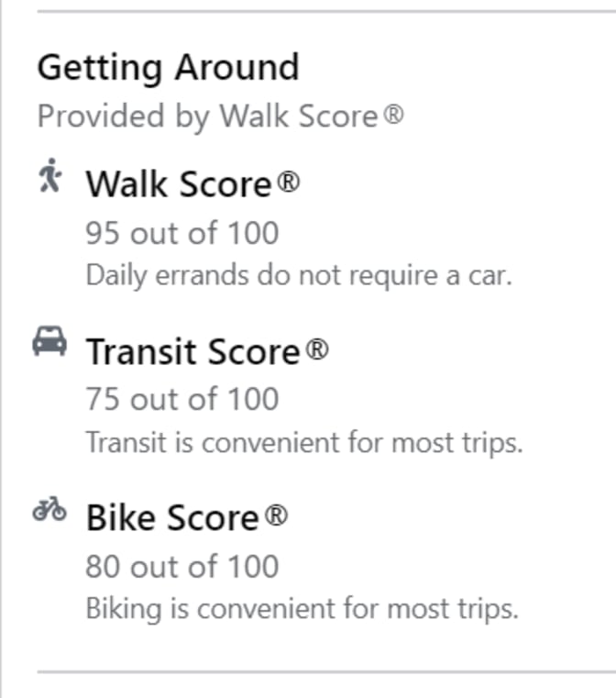Viewport: 616px width, 698px height.
Task: Open the Walk Score heading
Action: pos(180,184)
